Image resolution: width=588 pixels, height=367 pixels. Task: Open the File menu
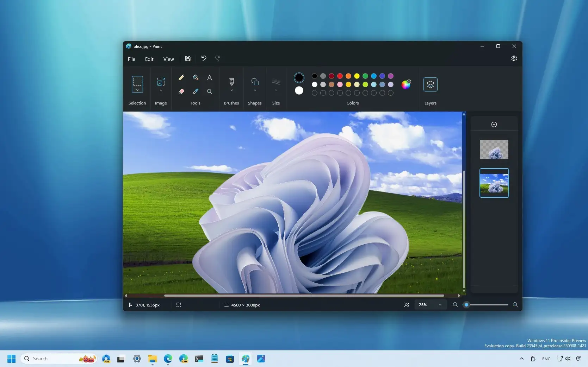pyautogui.click(x=131, y=59)
